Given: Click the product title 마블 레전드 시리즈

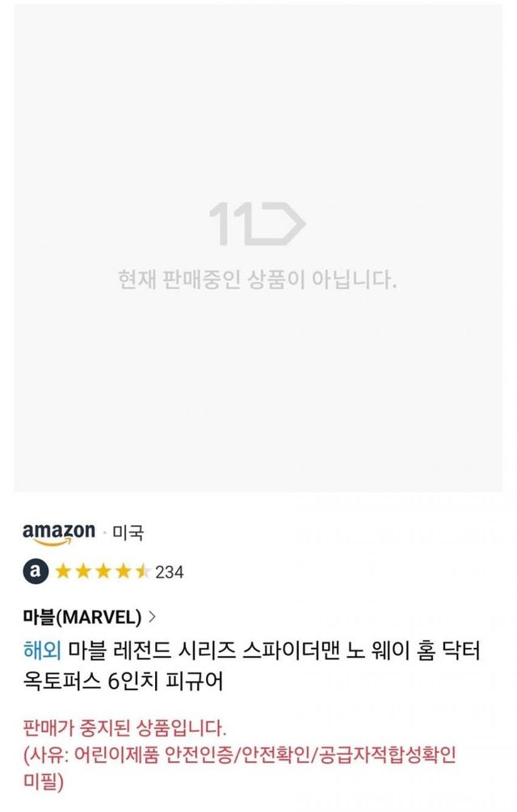Looking at the screenshot, I should pyautogui.click(x=152, y=650).
